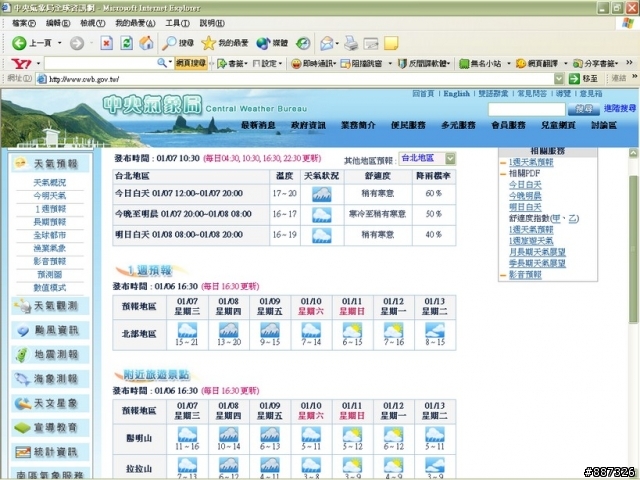Open the 說明 menu
Viewport: 640px width, 480px height.
coord(212,23)
